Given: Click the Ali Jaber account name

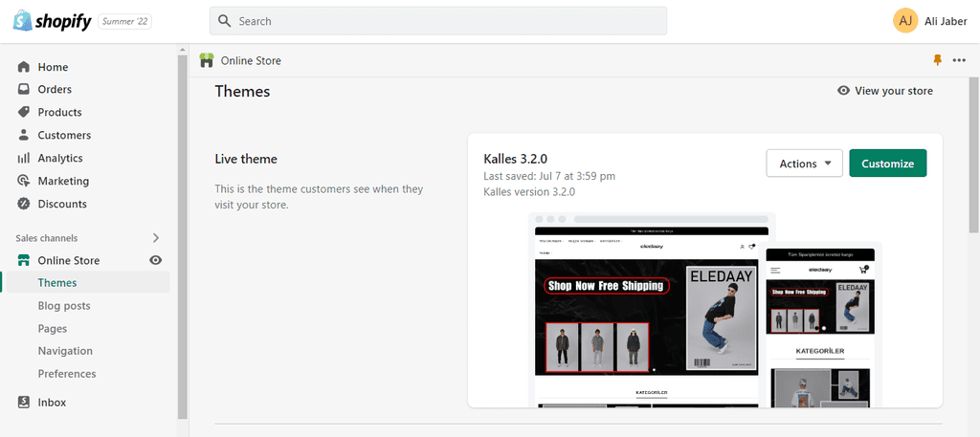Looking at the screenshot, I should 946,21.
